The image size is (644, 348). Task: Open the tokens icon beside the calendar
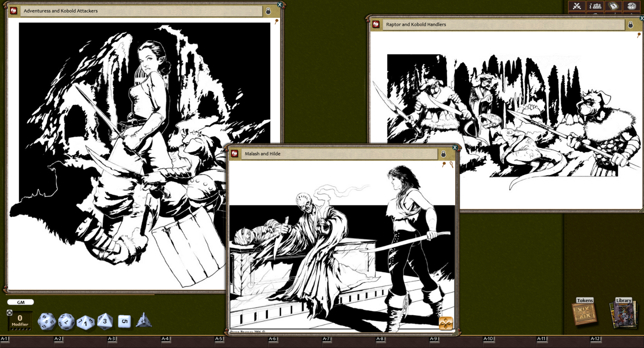(632, 6)
